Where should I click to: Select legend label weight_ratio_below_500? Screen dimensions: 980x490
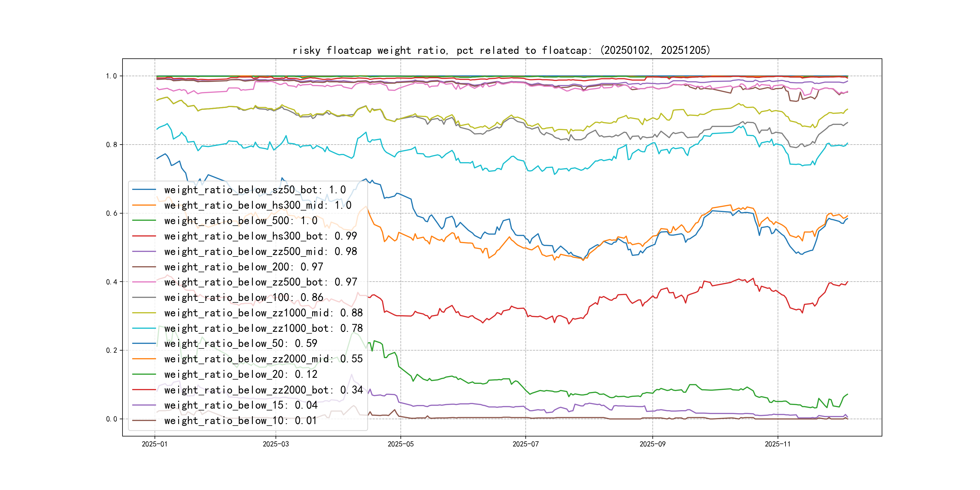pyautogui.click(x=240, y=221)
